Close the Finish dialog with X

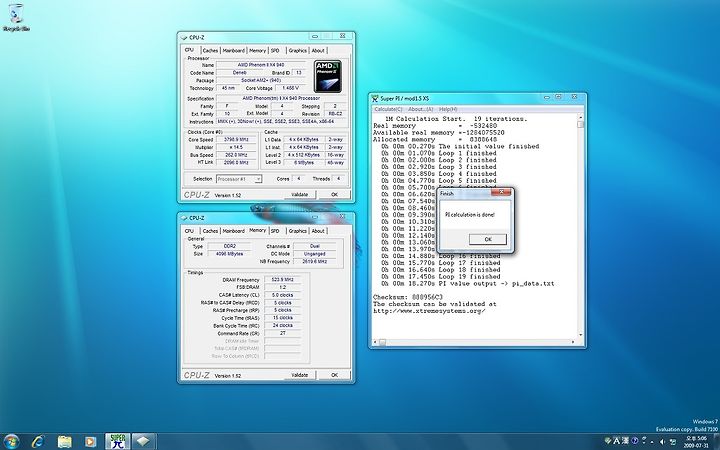pos(501,193)
